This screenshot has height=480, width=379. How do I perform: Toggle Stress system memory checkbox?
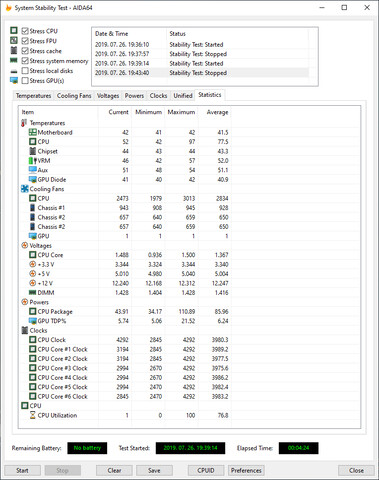pyautogui.click(x=25, y=61)
